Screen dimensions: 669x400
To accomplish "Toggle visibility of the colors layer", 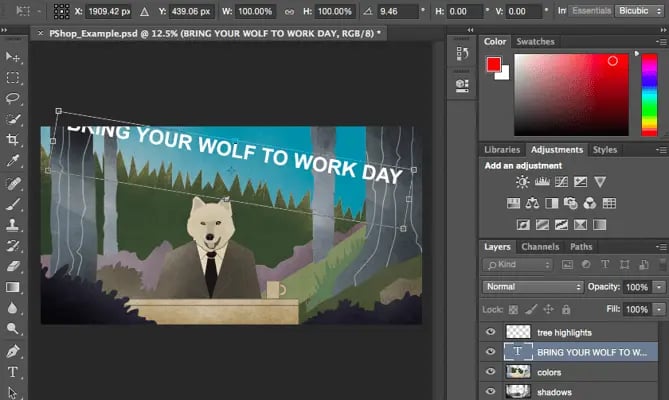I will click(490, 371).
